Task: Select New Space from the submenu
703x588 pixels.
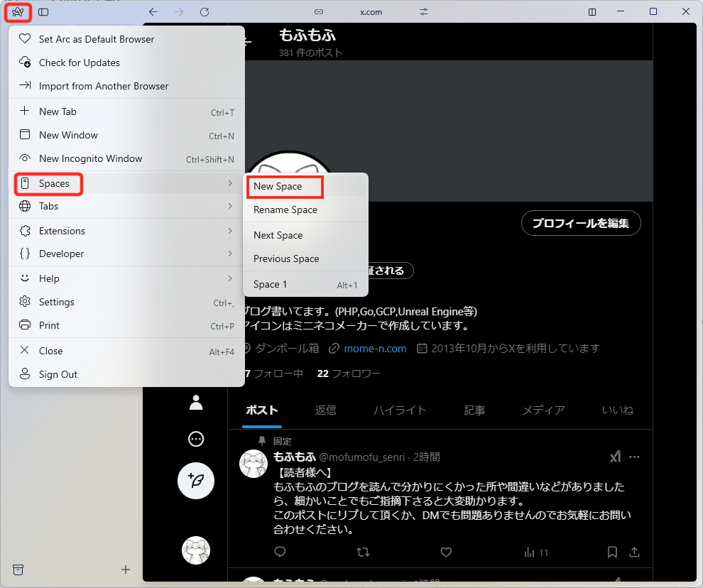Action: (x=280, y=186)
